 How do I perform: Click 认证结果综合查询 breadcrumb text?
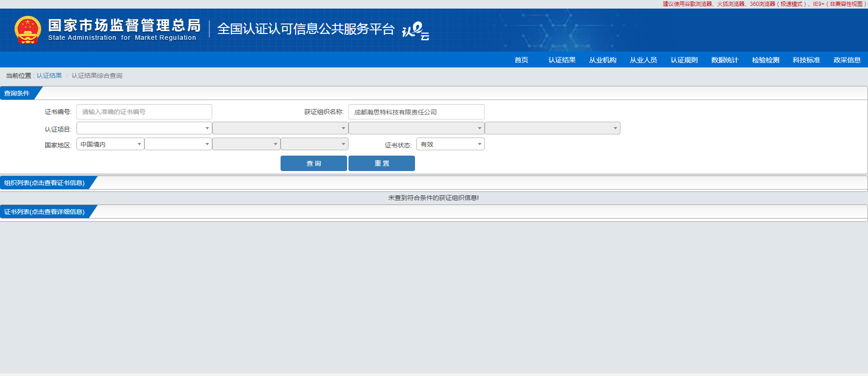[97, 76]
